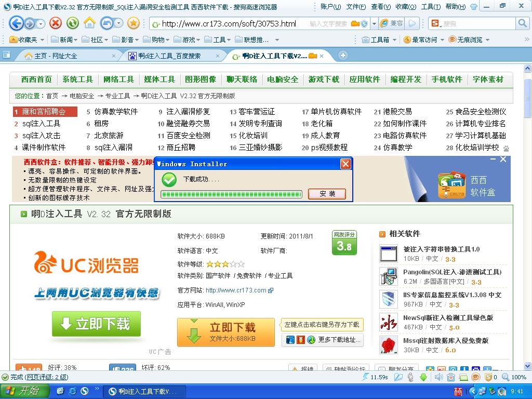Expand hidden system tray icons arrow
This screenshot has width=532, height=399.
pyautogui.click(x=474, y=392)
